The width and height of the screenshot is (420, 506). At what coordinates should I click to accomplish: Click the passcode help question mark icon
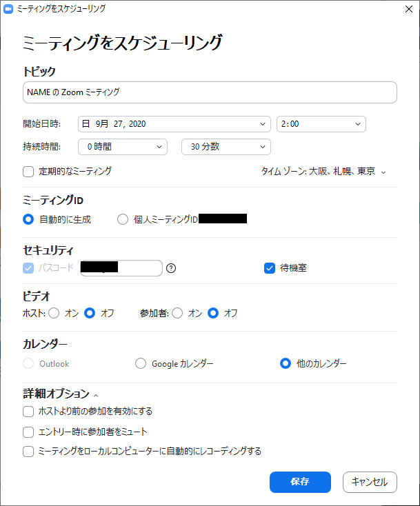tap(171, 268)
